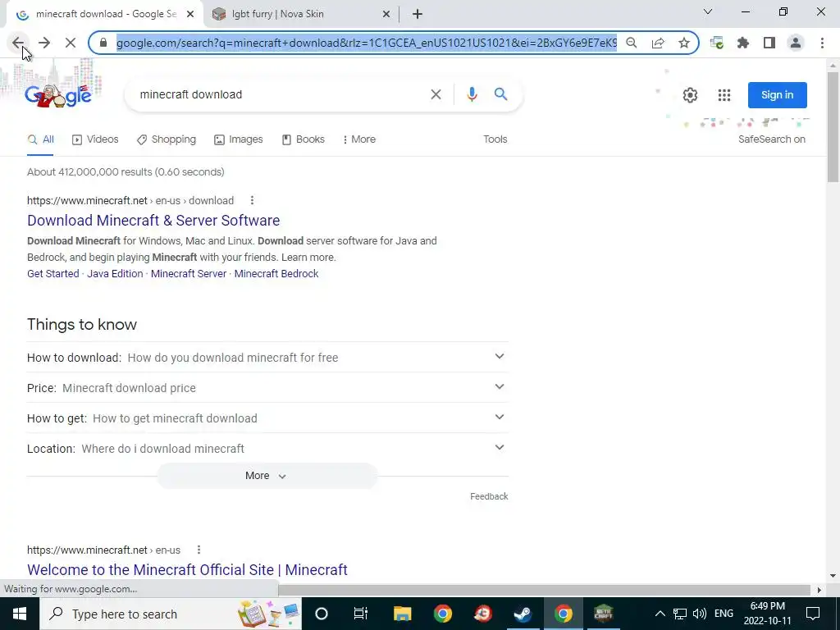Click the Sign in button
The image size is (840, 630).
778,95
